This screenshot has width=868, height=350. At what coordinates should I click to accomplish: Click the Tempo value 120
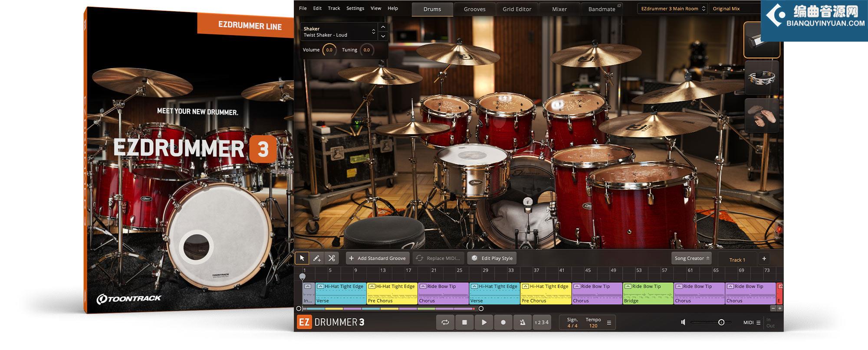(x=593, y=326)
